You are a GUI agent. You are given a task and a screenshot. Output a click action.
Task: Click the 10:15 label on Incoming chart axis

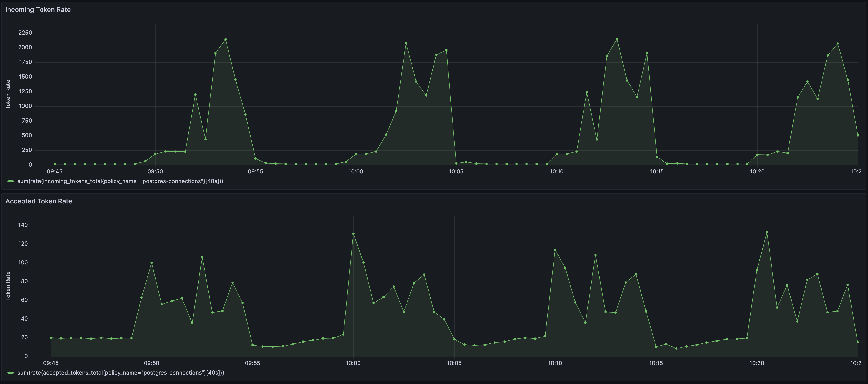click(x=657, y=172)
